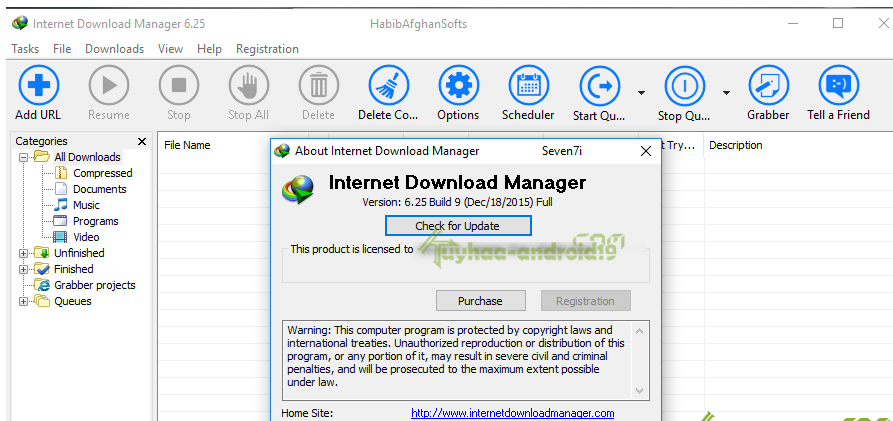This screenshot has width=893, height=421.
Task: Click the Stop toolbar icon
Action: 179,85
